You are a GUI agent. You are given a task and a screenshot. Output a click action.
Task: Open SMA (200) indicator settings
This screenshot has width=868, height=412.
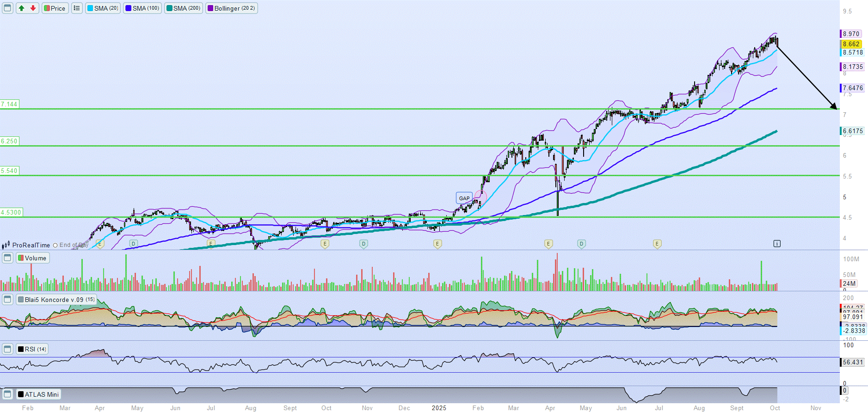[x=184, y=8]
